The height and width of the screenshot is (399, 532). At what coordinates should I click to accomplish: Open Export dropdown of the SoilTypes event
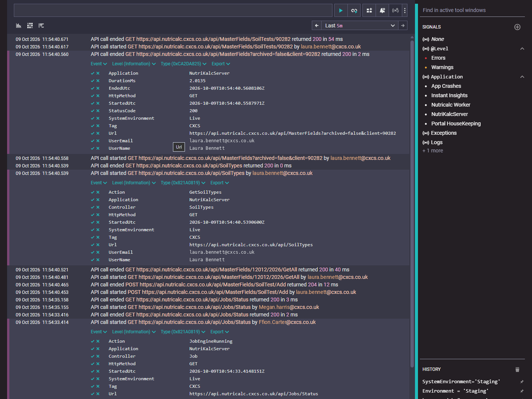coord(219,183)
